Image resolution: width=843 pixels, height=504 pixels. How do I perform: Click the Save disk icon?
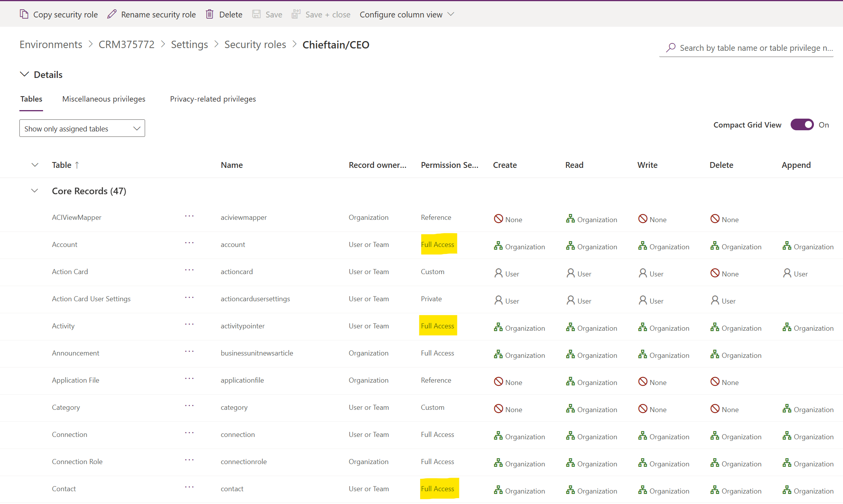[x=256, y=14]
